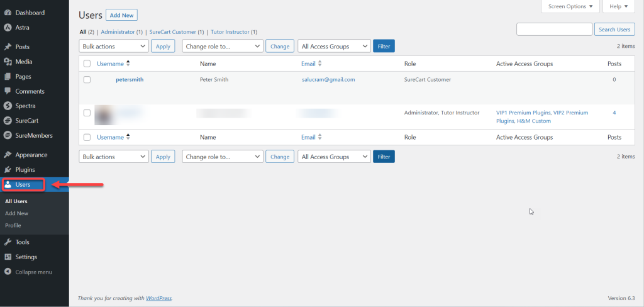
Task: Open H&M Custom access group link
Action: click(534, 121)
